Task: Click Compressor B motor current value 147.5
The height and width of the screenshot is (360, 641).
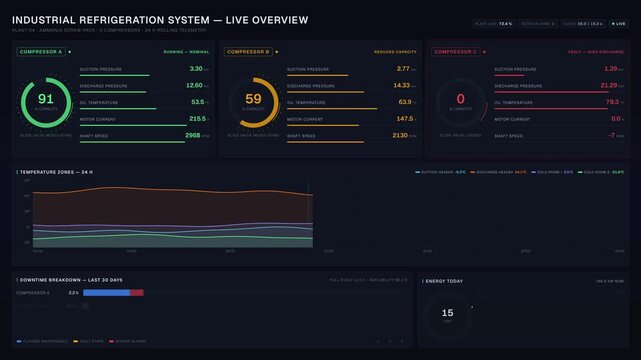Action: (405, 119)
